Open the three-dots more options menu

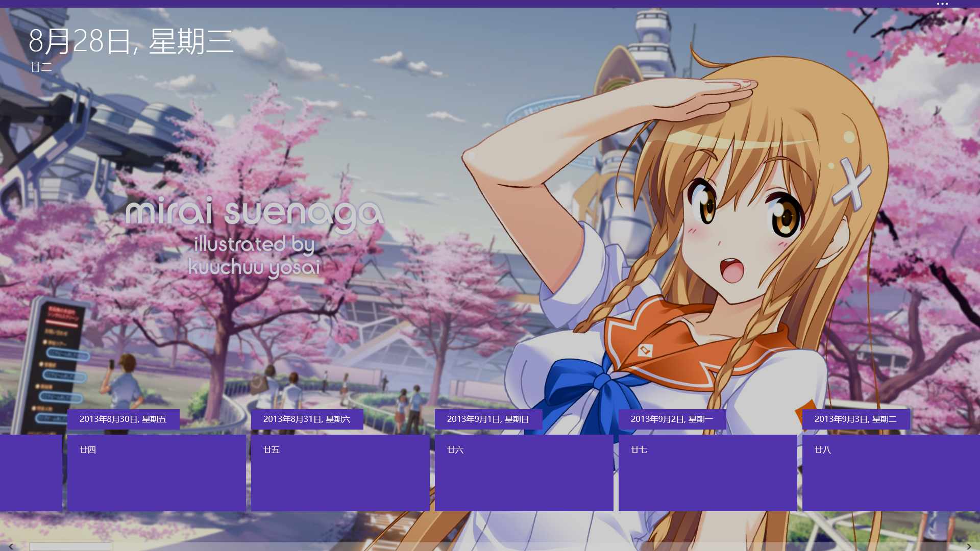[x=942, y=4]
